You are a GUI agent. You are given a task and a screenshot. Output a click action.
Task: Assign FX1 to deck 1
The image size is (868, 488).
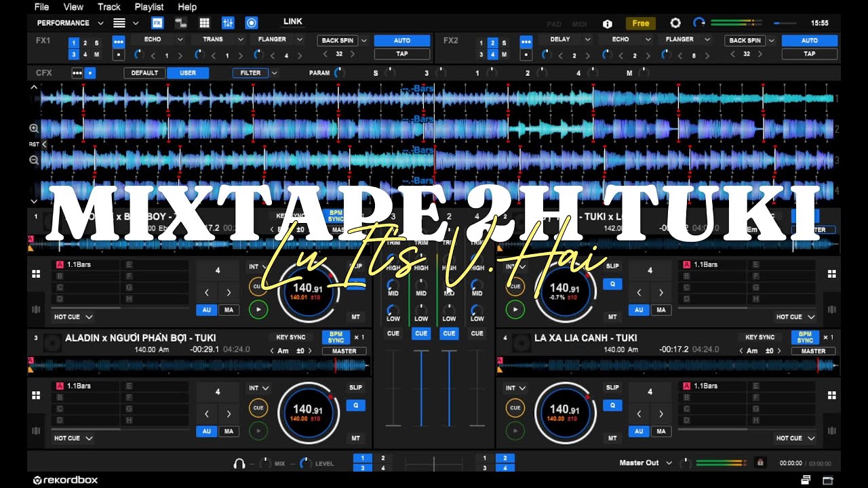pos(74,43)
